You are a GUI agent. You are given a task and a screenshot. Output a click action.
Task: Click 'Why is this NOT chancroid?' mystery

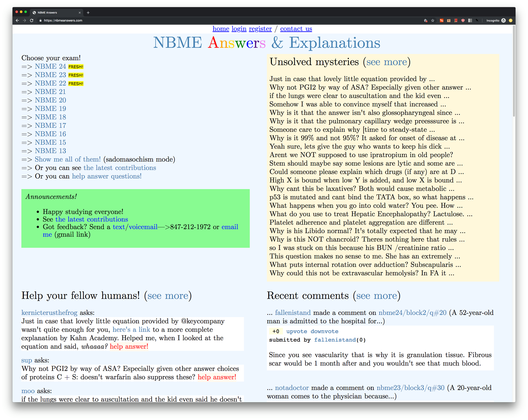tap(367, 239)
